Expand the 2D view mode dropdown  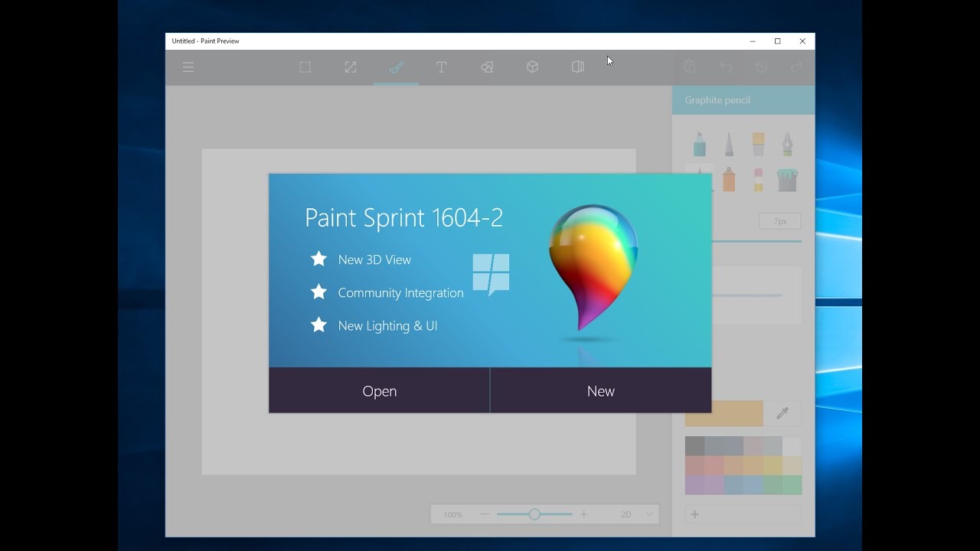tap(638, 514)
